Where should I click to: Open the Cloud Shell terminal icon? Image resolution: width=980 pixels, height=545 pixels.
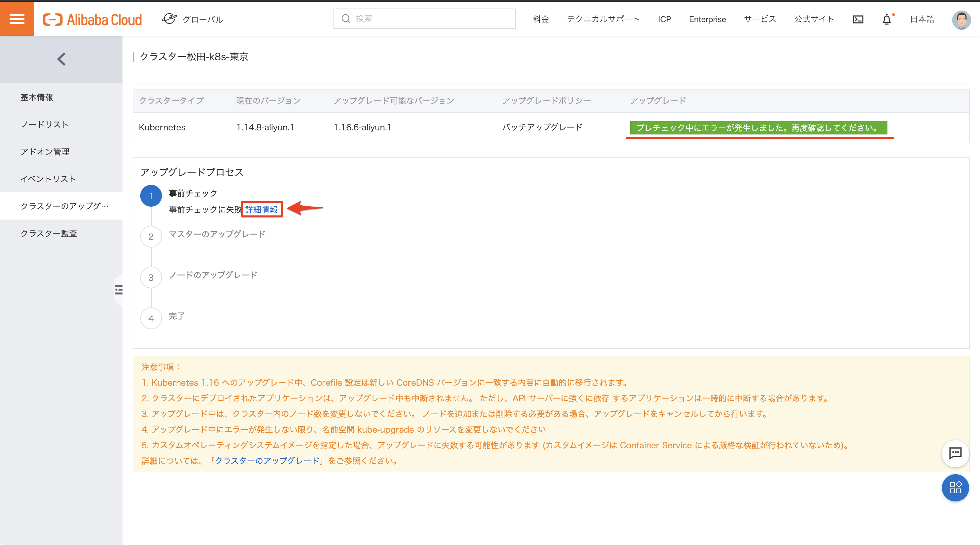point(858,19)
